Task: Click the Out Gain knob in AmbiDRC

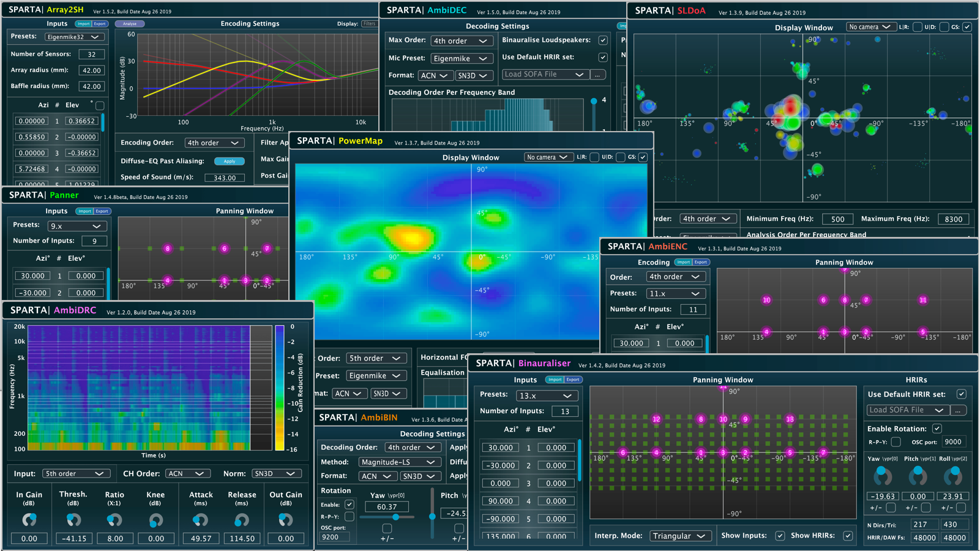Action: (285, 520)
